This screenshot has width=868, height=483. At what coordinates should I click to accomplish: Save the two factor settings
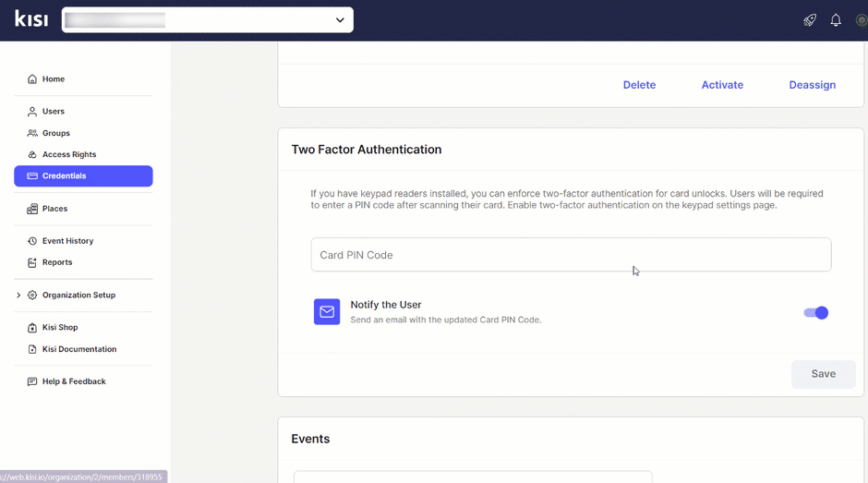point(823,374)
